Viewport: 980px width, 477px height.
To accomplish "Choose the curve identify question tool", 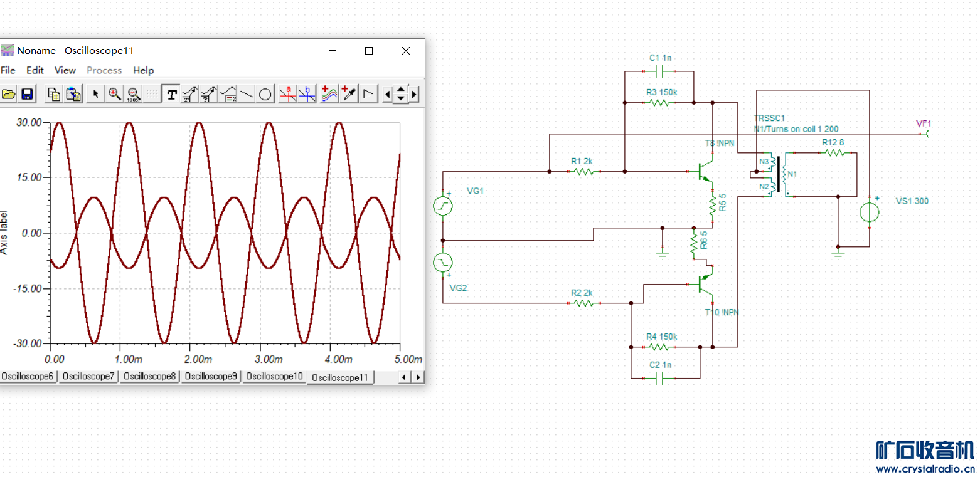I will 208,94.
